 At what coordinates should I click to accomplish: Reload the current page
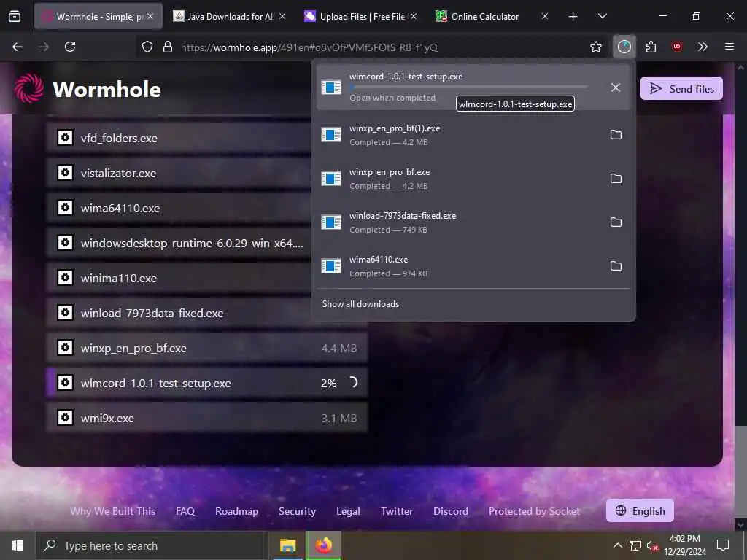click(70, 47)
